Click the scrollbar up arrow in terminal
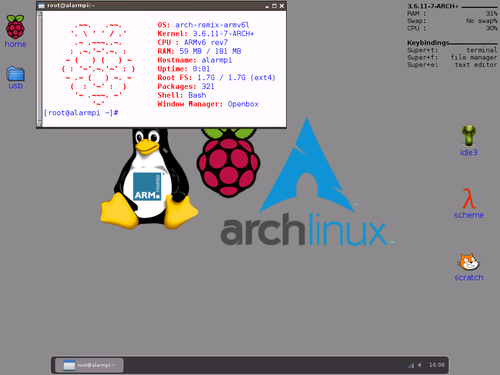500x375 pixels. pyautogui.click(x=40, y=14)
